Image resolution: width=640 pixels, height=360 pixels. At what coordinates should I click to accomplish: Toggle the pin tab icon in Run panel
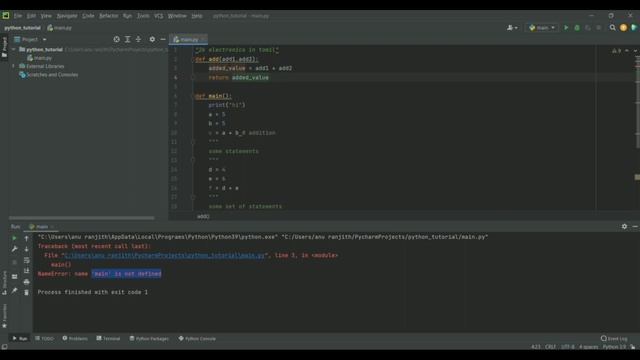click(x=14, y=291)
